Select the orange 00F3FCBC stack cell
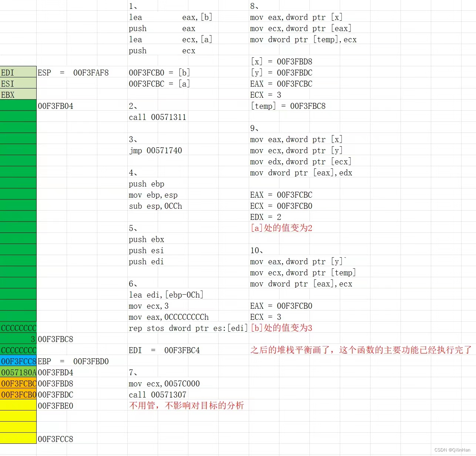This screenshot has height=456, width=476. point(18,384)
